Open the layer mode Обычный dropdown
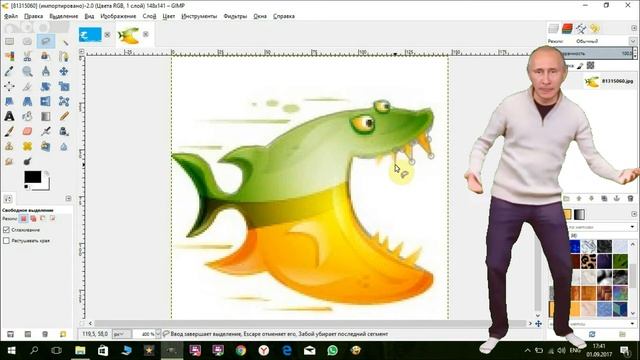Viewport: 640px width, 360px height. click(x=633, y=41)
